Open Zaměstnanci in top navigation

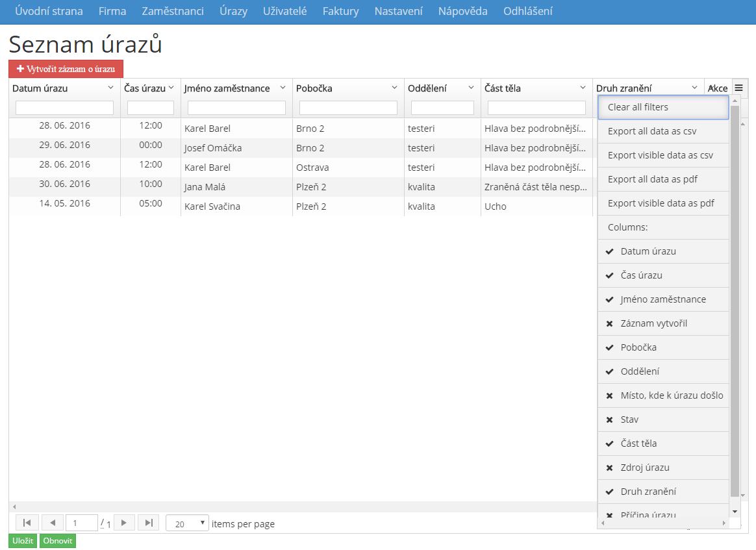173,11
